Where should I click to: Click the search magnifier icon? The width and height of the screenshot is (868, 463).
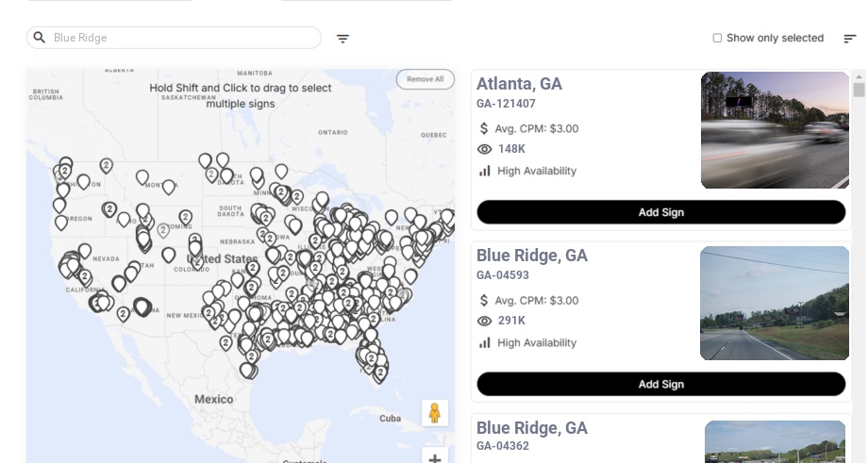(40, 38)
